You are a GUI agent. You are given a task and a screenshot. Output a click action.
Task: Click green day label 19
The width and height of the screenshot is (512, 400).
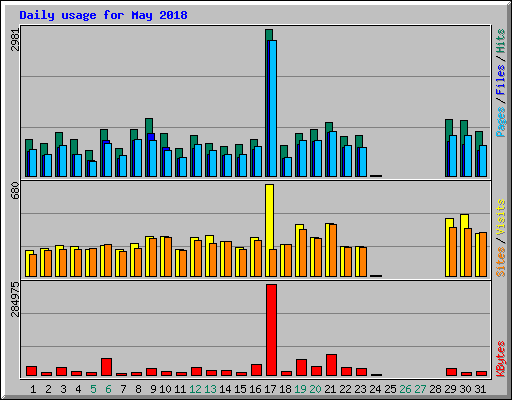click(300, 389)
